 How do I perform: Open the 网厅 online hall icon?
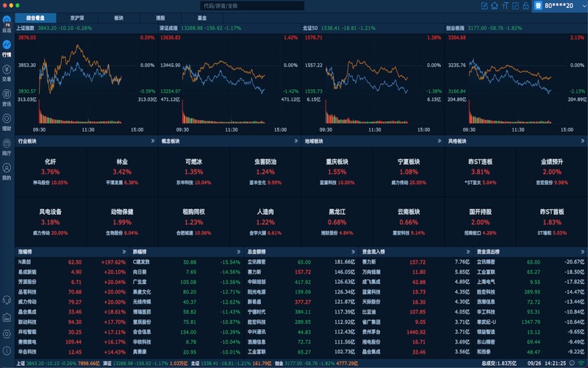coord(7,148)
